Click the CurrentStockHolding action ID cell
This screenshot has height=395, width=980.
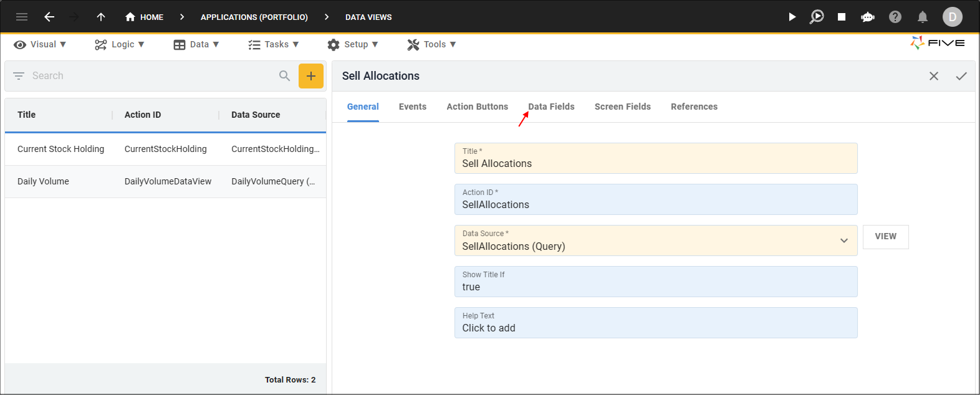click(x=165, y=149)
